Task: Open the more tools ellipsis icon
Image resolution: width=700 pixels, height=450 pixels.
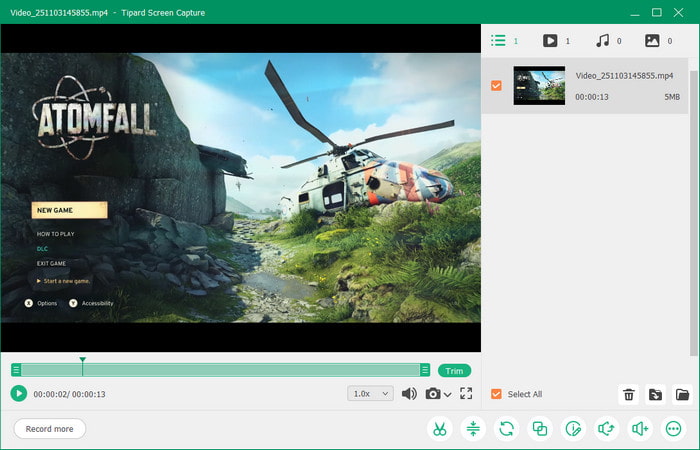Action: click(674, 429)
